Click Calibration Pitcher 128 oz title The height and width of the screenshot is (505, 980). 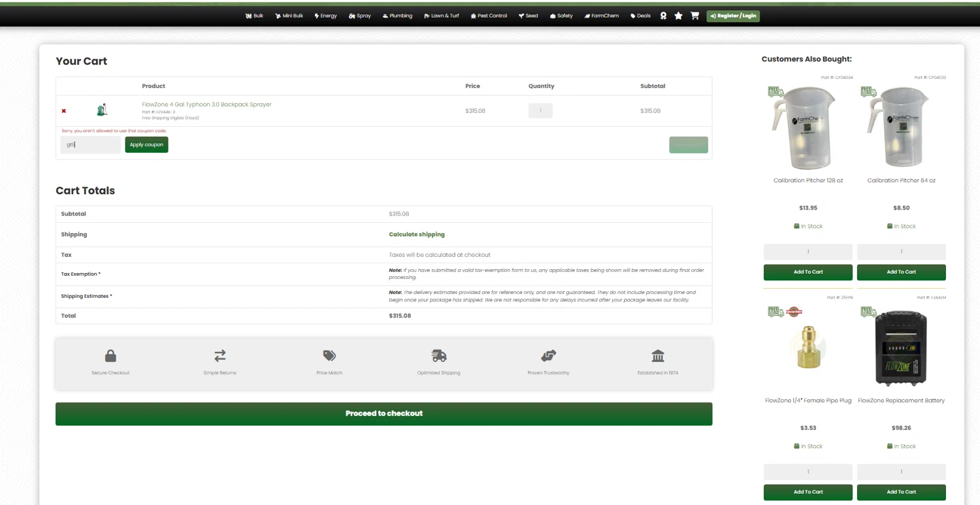tap(808, 180)
